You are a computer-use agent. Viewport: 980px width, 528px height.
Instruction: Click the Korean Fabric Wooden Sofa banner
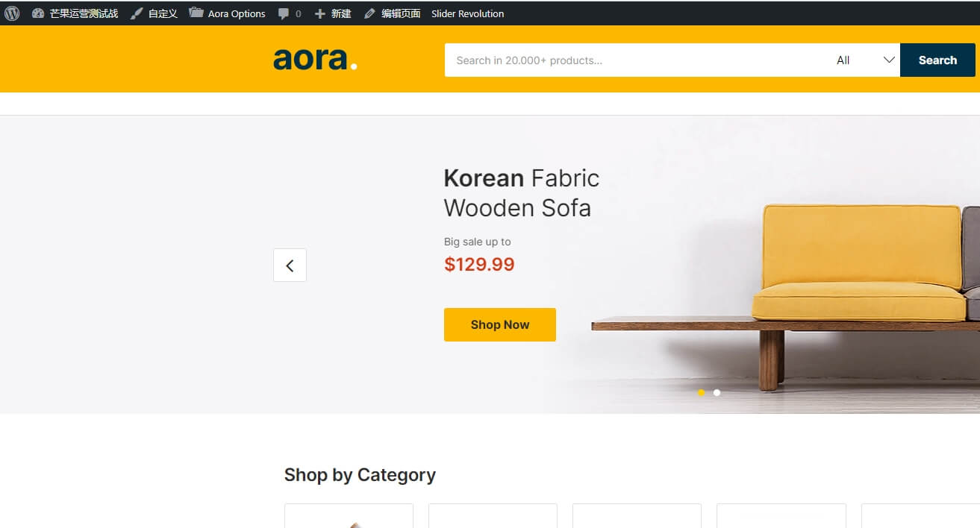[x=522, y=192]
